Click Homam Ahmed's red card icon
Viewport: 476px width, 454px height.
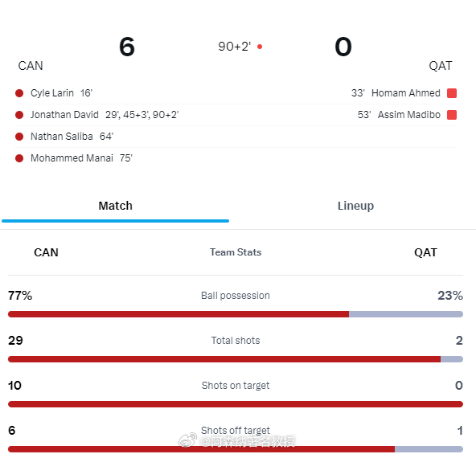coord(452,93)
